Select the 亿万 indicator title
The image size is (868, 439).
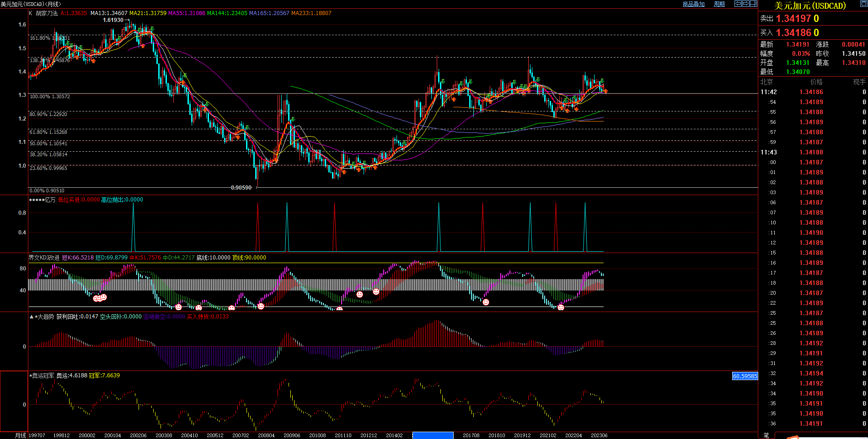pyautogui.click(x=50, y=200)
